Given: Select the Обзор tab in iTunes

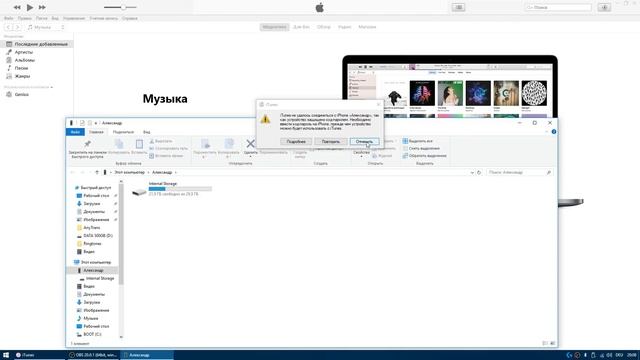Looking at the screenshot, I should tap(324, 27).
